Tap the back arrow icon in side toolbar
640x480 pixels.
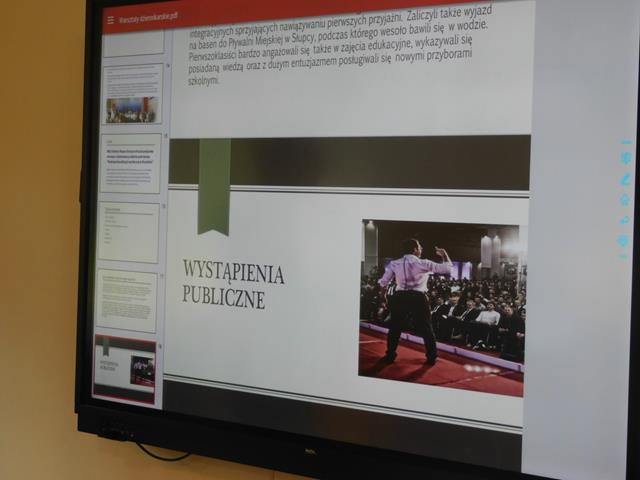(x=624, y=220)
